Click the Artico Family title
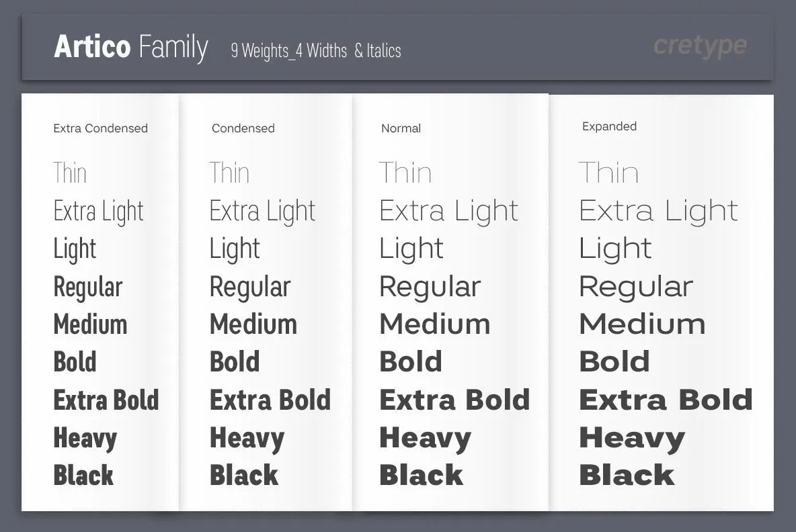This screenshot has width=796, height=532. pyautogui.click(x=131, y=47)
